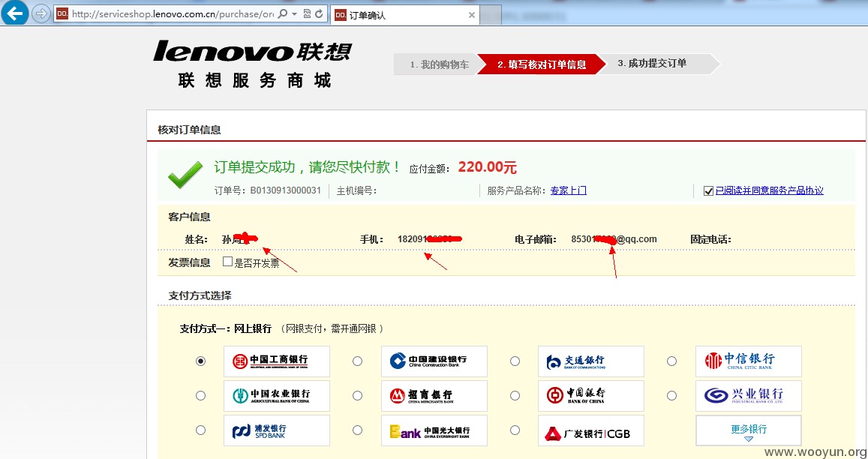The width and height of the screenshot is (868, 459).
Task: Click the payable amount 220.00元
Action: 487,167
